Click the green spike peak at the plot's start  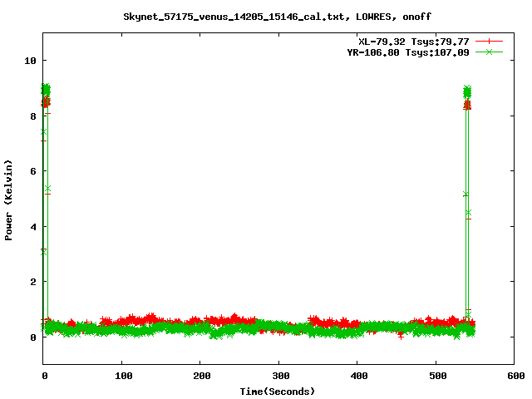[x=46, y=88]
